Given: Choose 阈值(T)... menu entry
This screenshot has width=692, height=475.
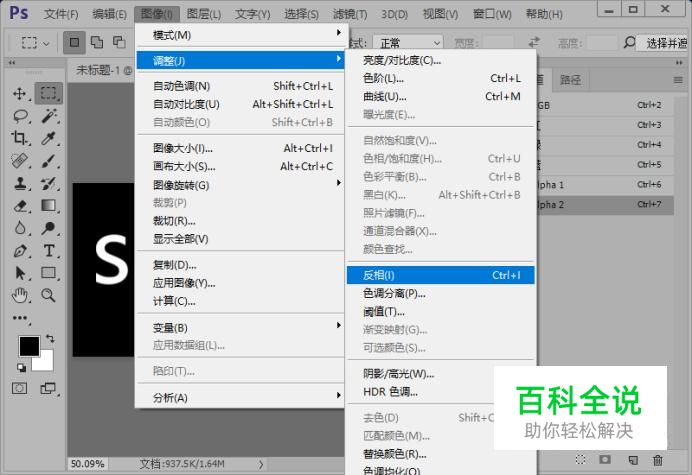Looking at the screenshot, I should (x=441, y=312).
